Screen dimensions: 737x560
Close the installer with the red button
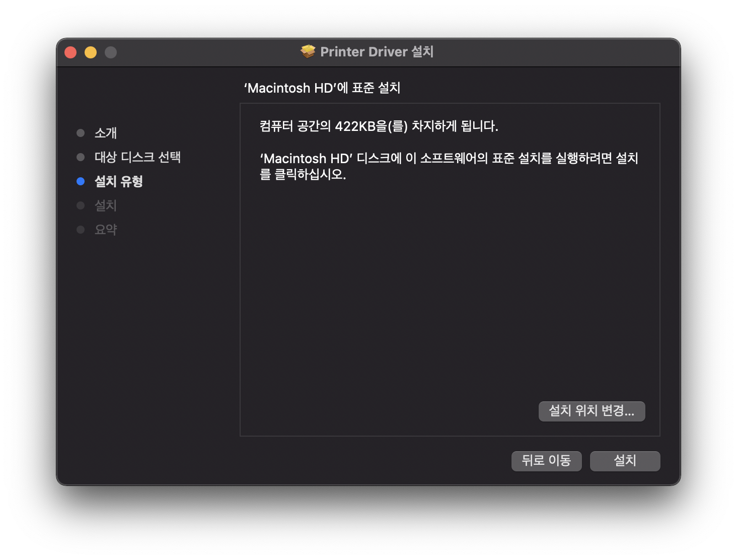pos(70,52)
